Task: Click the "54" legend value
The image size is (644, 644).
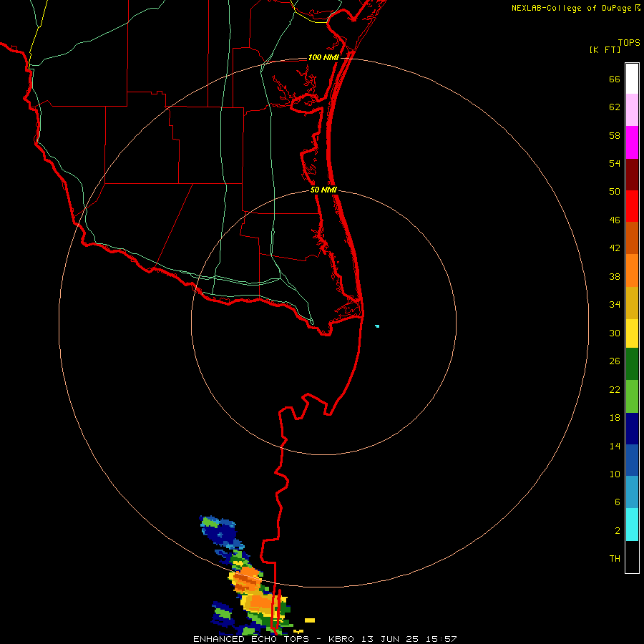Action: [x=615, y=163]
